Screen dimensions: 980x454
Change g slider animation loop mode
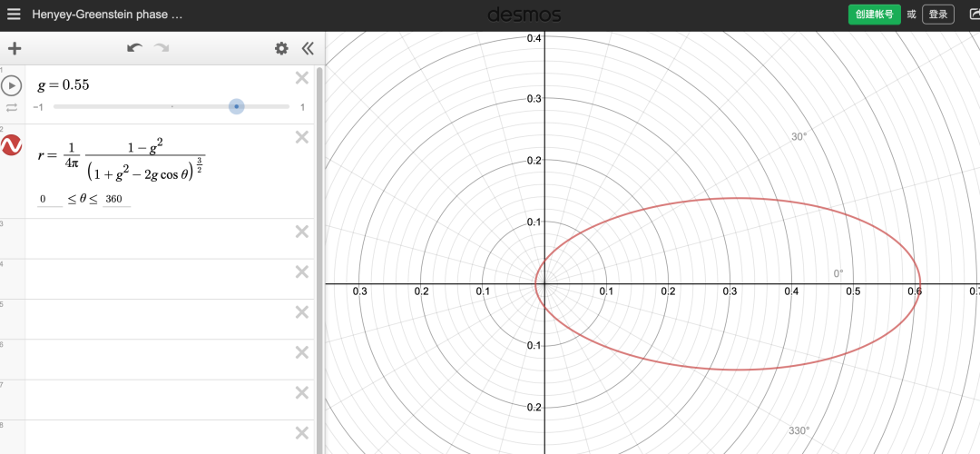coord(12,107)
